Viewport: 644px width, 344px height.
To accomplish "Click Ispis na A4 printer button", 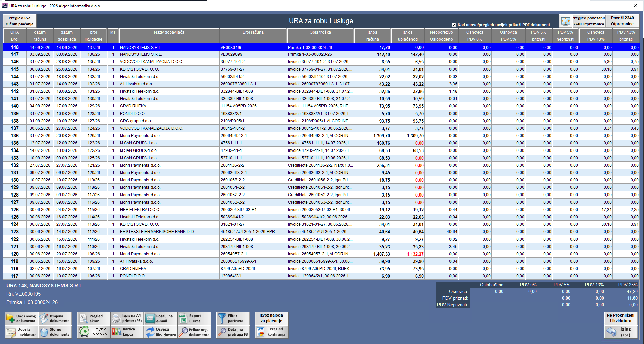I will click(127, 318).
